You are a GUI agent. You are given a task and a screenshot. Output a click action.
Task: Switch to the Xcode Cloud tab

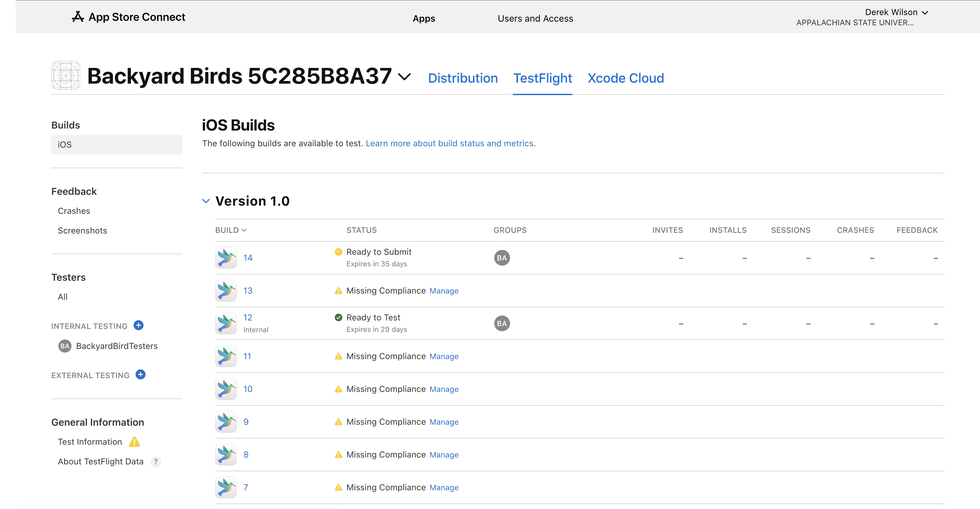pyautogui.click(x=625, y=78)
